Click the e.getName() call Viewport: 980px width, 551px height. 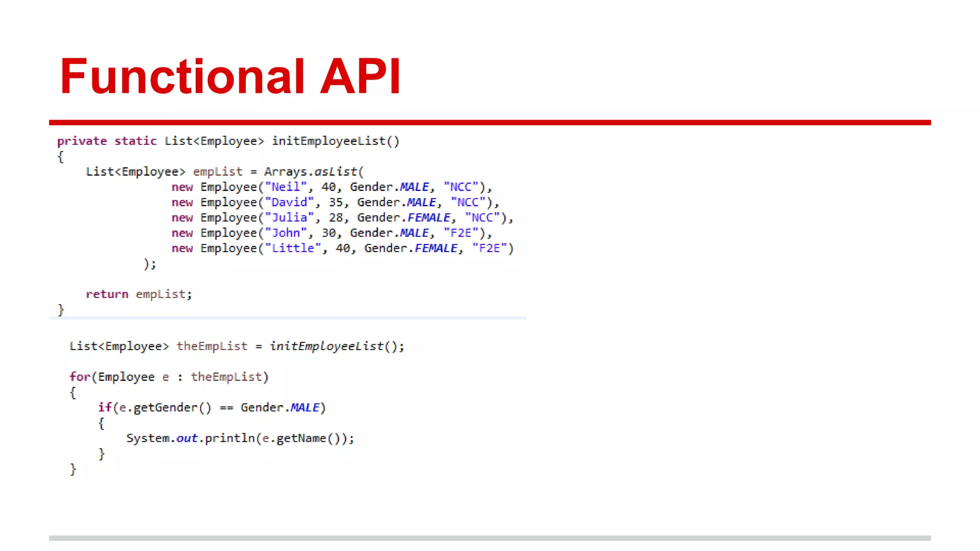pos(301,438)
